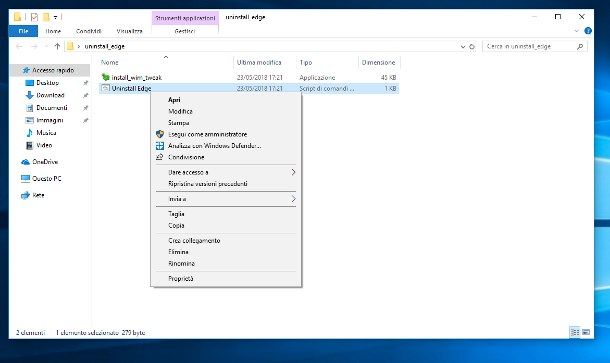
Task: Collapse the ribbon with the chevron
Action: (x=576, y=31)
